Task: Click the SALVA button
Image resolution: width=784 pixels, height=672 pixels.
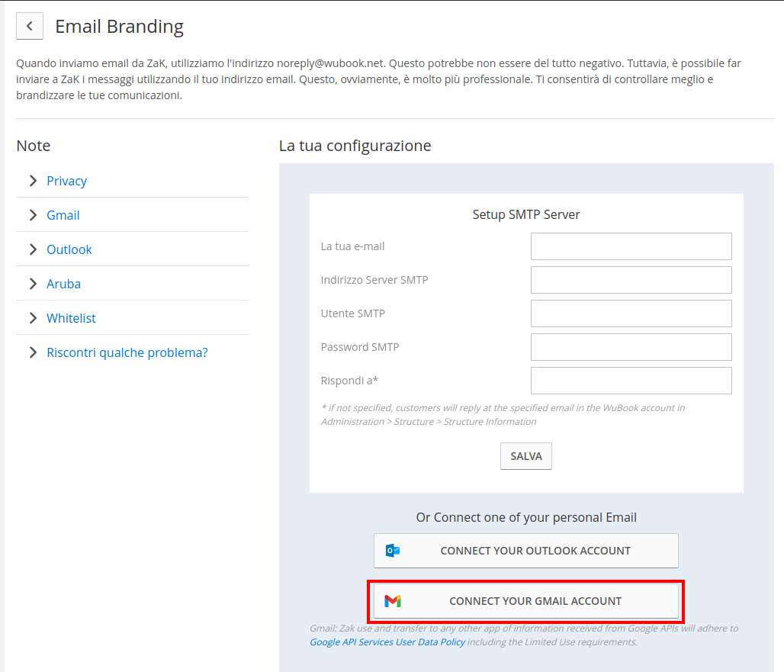Action: [x=526, y=456]
